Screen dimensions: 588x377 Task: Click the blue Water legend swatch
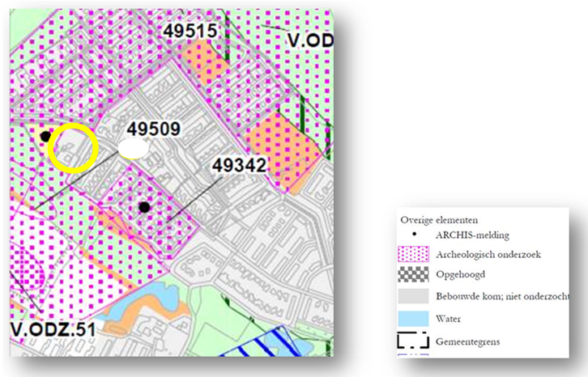413,319
